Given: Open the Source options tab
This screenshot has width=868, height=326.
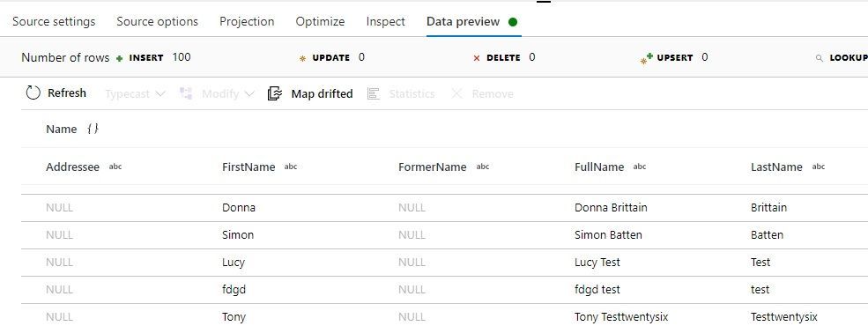Looking at the screenshot, I should click(157, 21).
